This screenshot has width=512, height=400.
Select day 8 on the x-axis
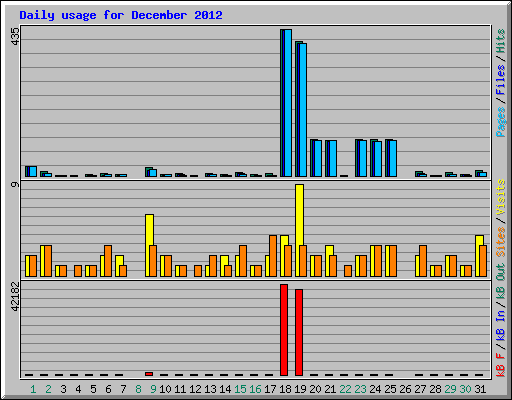138,389
